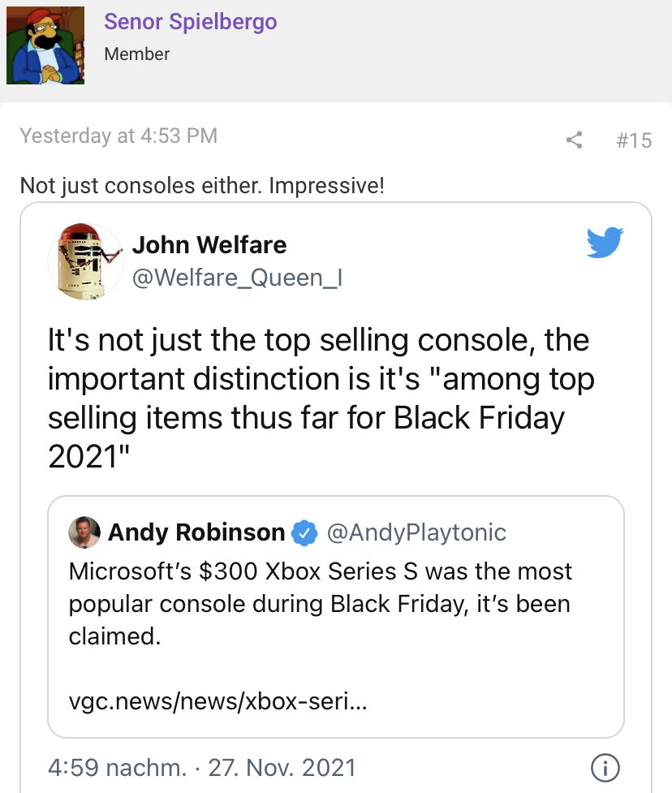672x793 pixels.
Task: Open the Twitter bird logo on embed
Action: click(605, 242)
